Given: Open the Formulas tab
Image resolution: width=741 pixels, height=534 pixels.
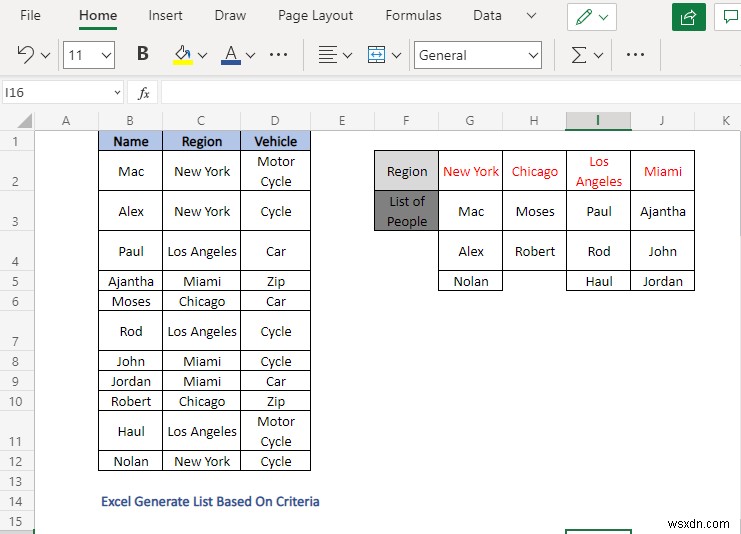Looking at the screenshot, I should [414, 16].
